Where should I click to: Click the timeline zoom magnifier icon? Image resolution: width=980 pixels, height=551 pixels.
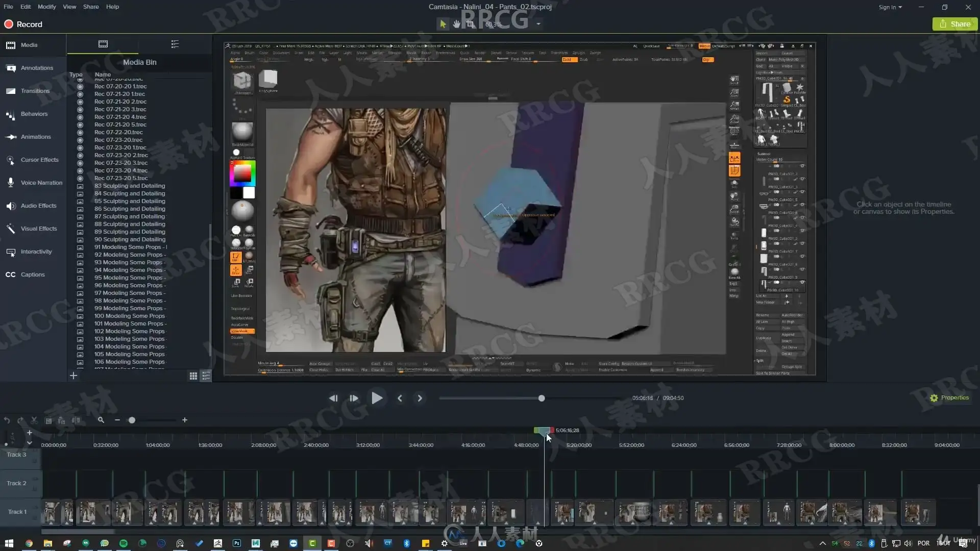click(101, 420)
